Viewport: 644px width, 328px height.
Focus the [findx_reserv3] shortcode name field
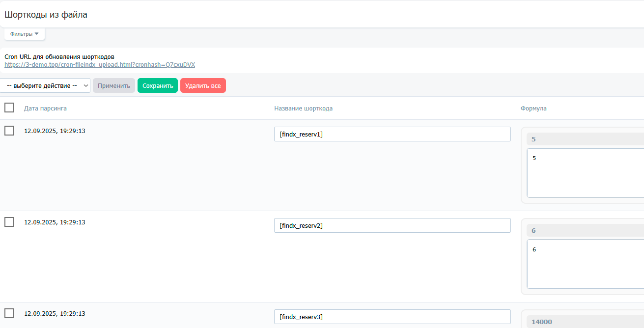point(392,317)
